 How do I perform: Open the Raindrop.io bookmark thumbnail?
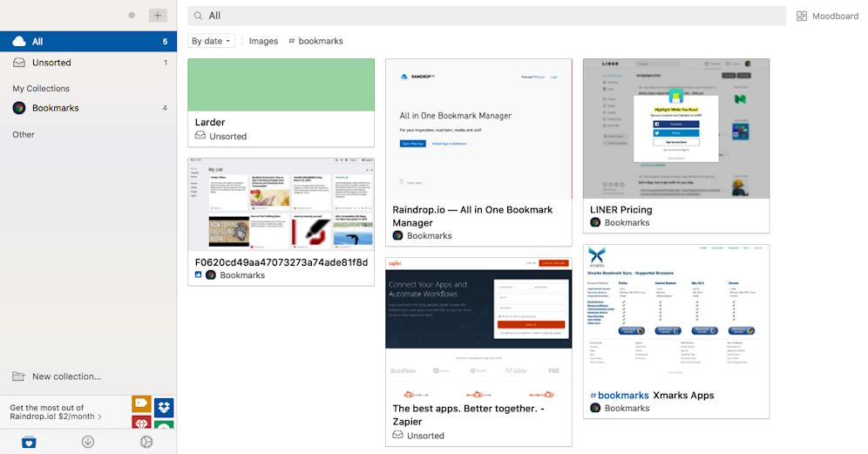coord(478,129)
